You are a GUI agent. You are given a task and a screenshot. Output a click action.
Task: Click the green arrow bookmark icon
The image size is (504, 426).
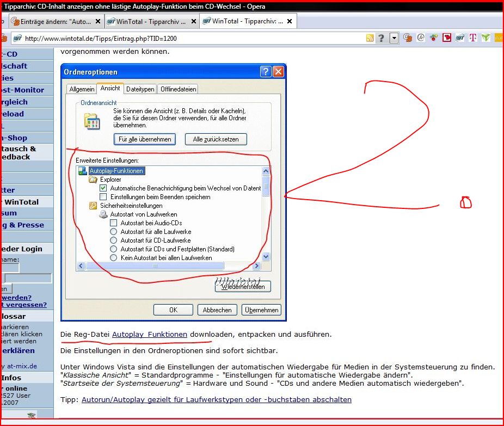[485, 38]
